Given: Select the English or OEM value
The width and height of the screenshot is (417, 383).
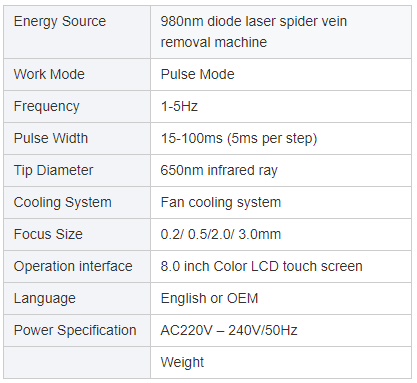Looking at the screenshot, I should click(209, 298).
